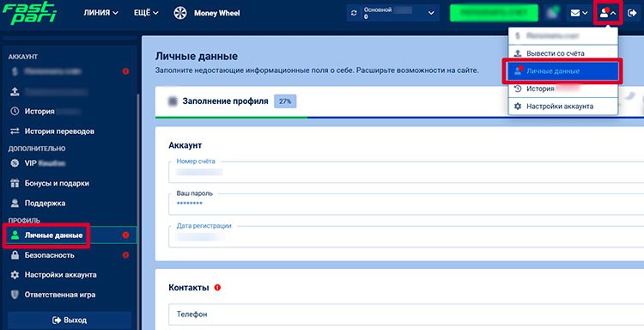The image size is (644, 330).
Task: Click withdraw icon beside Вывести со счёта
Action: click(x=518, y=53)
